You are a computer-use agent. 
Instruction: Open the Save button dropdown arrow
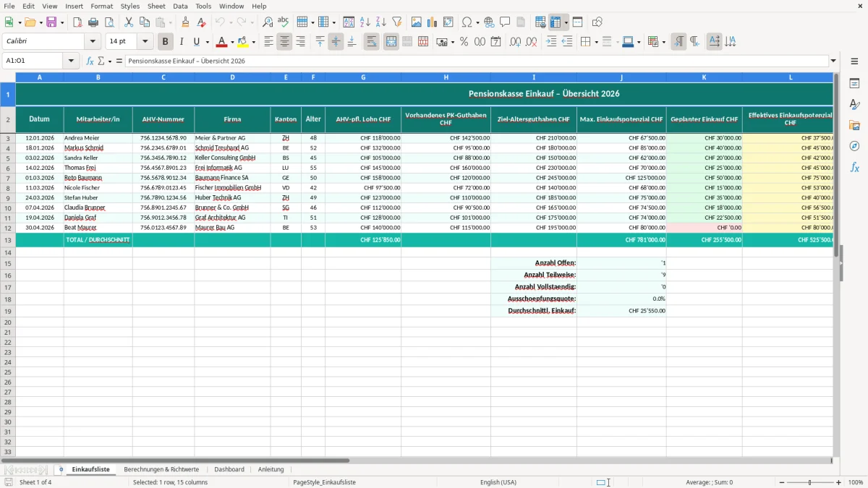click(62, 22)
